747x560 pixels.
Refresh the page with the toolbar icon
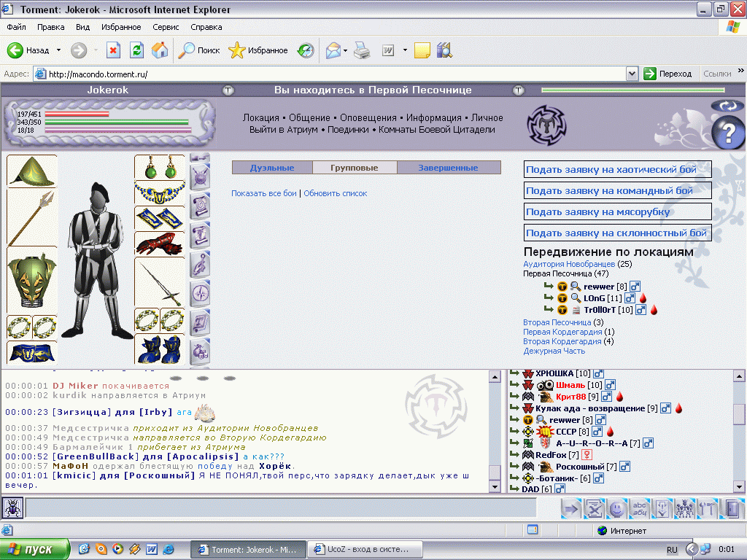pyautogui.click(x=136, y=50)
